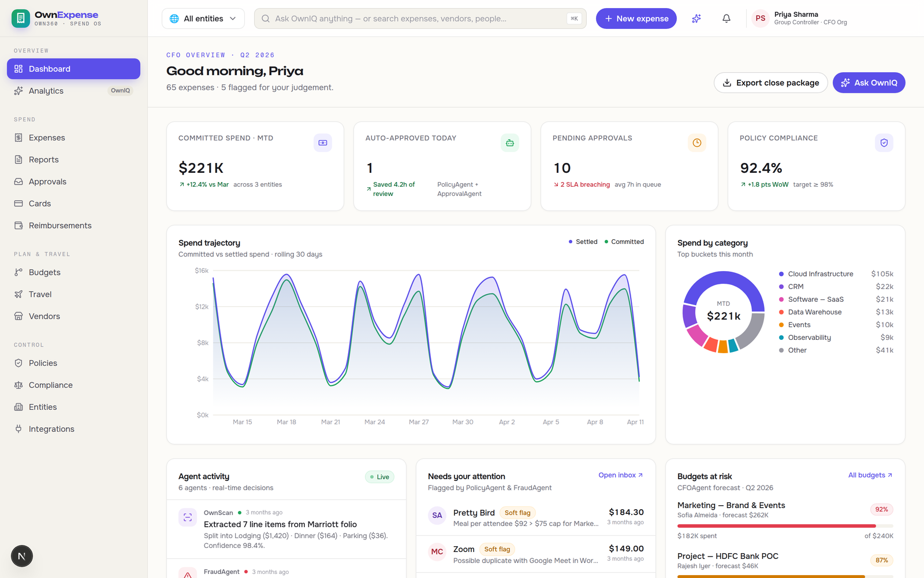Click the Integrations plug icon
Image resolution: width=924 pixels, height=578 pixels.
18,429
